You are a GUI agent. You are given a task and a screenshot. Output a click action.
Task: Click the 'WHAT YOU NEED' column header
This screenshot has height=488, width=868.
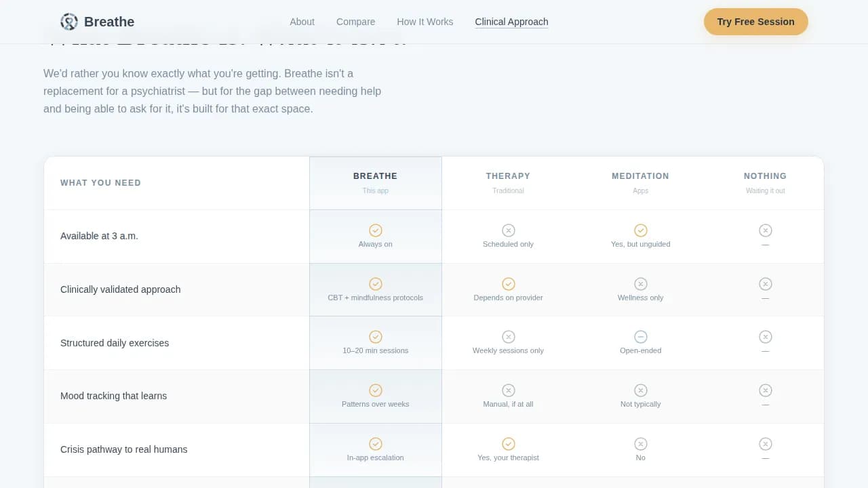coord(100,183)
